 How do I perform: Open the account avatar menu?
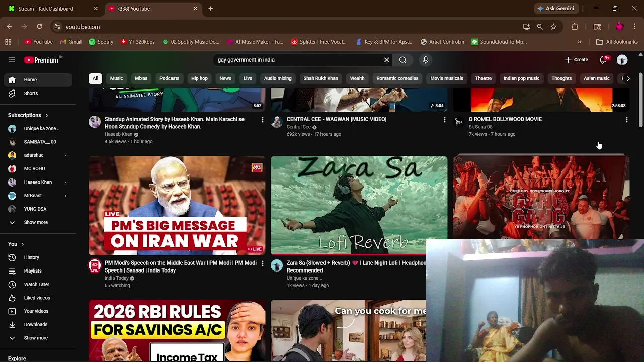tap(622, 60)
